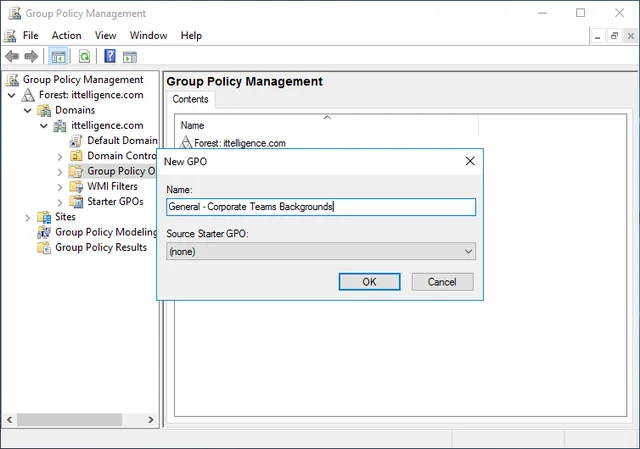Open Help via the question mark icon
The image size is (640, 449).
(110, 56)
